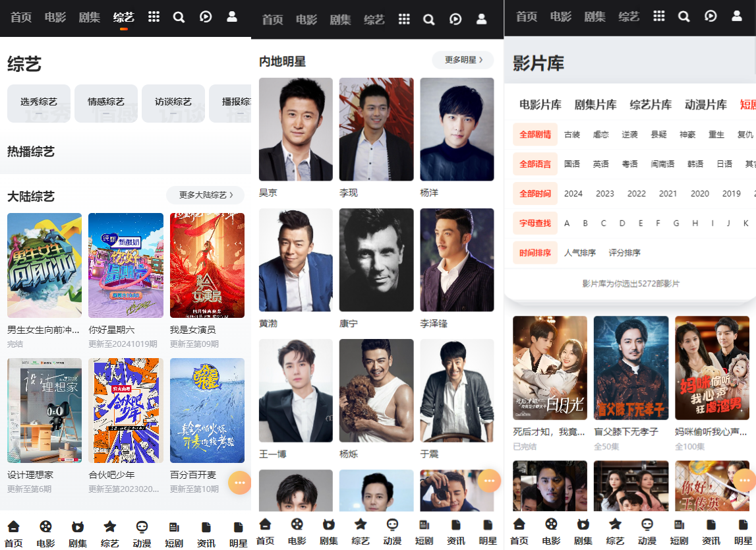Open user profile icon in left panel header
The height and width of the screenshot is (550, 756).
click(232, 17)
